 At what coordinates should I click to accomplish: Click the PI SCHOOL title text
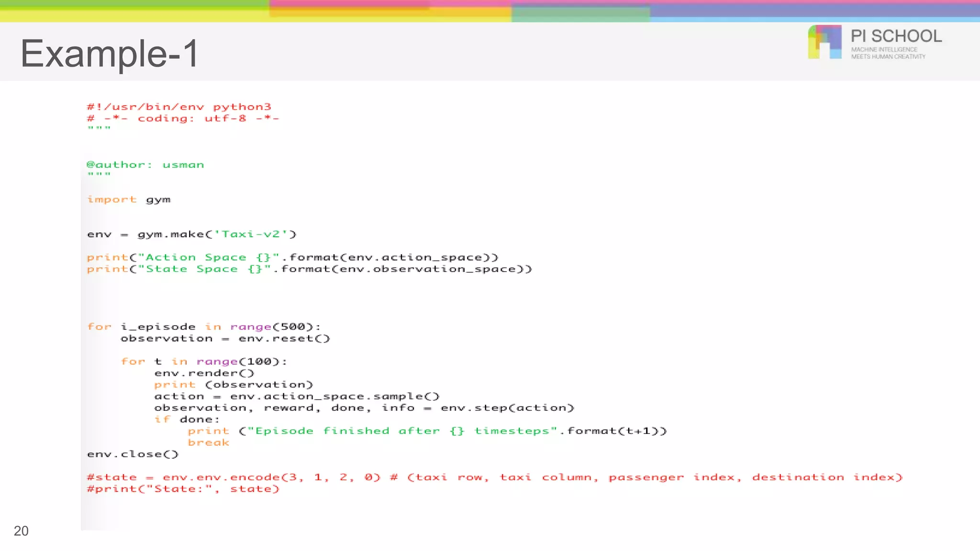pyautogui.click(x=896, y=36)
